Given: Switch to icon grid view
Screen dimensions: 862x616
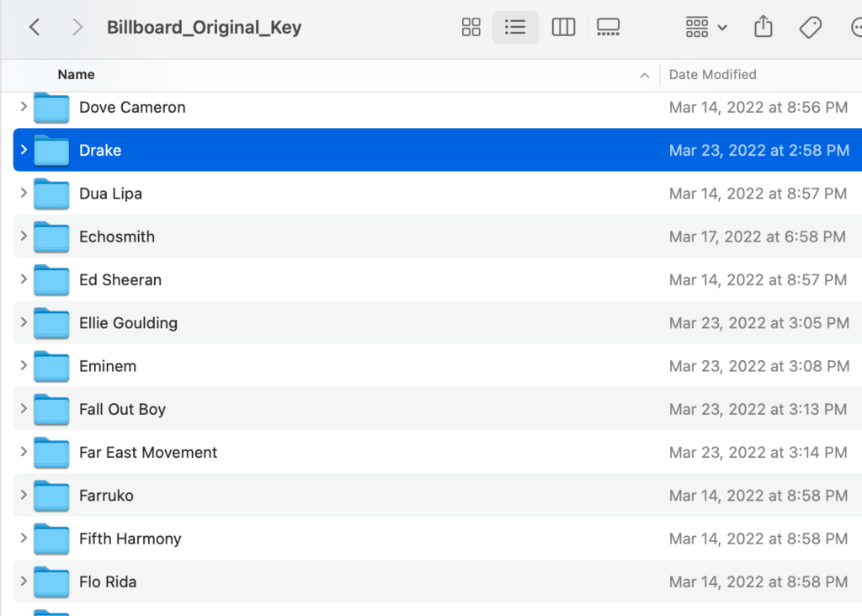Looking at the screenshot, I should (471, 27).
